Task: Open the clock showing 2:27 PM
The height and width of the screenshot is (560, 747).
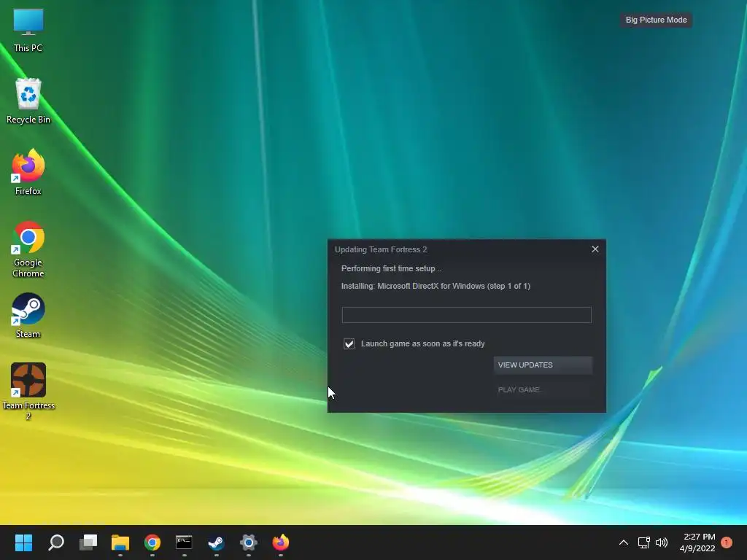Action: tap(697, 542)
